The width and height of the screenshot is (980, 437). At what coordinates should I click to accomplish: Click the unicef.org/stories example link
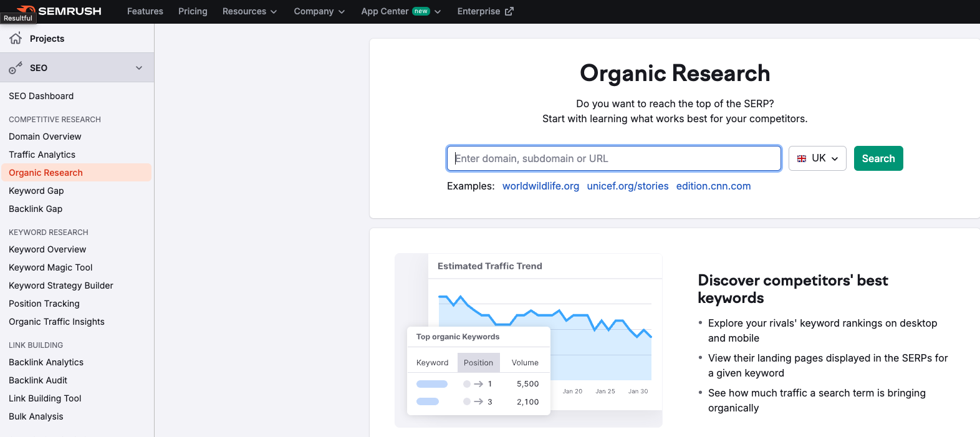[x=628, y=186]
